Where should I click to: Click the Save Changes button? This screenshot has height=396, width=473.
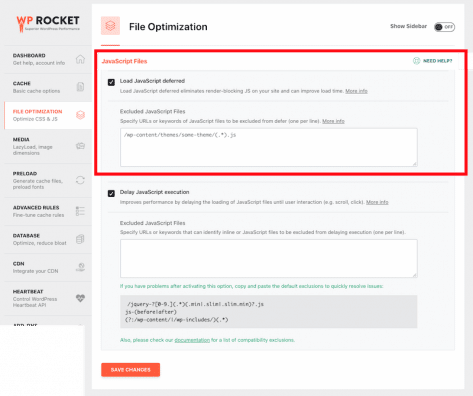131,370
